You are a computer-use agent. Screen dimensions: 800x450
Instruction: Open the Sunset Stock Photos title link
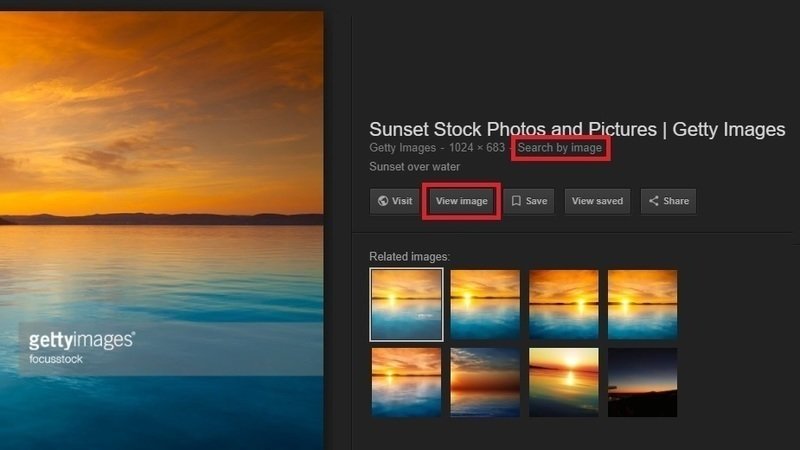click(577, 130)
